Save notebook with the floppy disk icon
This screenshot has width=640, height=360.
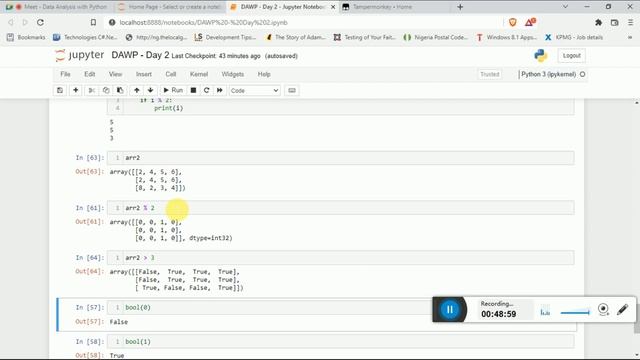coord(60,90)
